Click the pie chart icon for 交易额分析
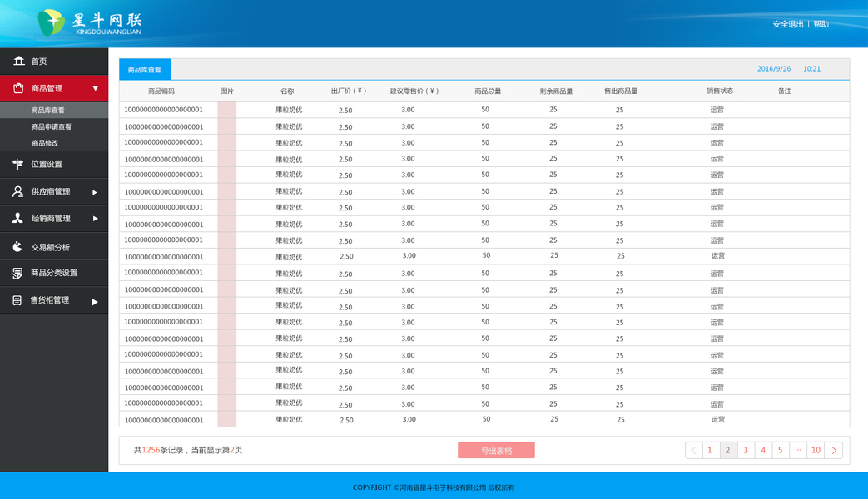868x499 pixels. tap(17, 247)
